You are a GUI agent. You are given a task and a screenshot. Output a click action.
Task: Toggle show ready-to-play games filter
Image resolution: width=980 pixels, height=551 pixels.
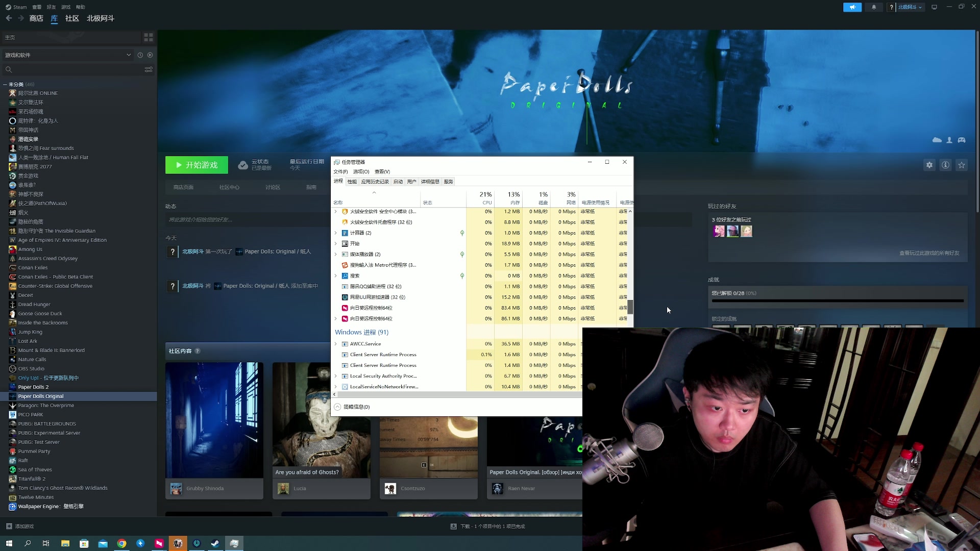pyautogui.click(x=150, y=55)
